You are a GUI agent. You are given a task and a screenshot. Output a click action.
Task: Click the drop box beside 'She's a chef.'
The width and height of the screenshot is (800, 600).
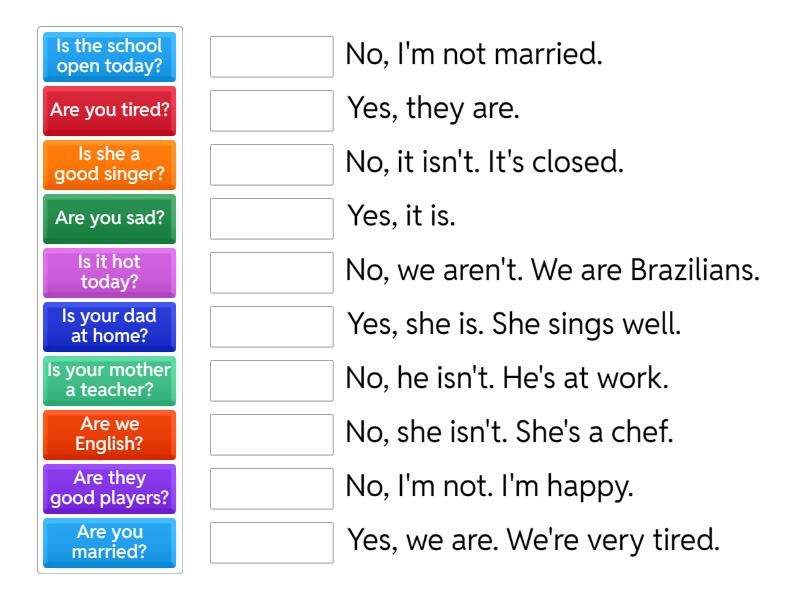point(272,435)
